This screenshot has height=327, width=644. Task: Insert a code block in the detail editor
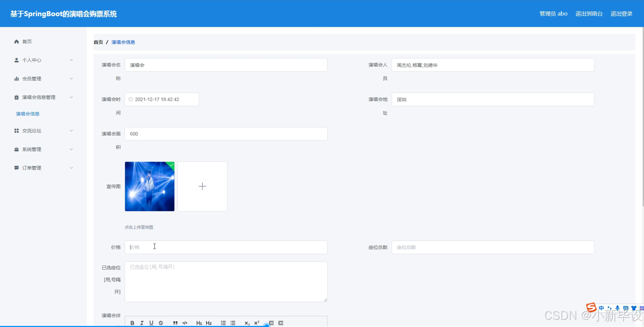point(185,323)
